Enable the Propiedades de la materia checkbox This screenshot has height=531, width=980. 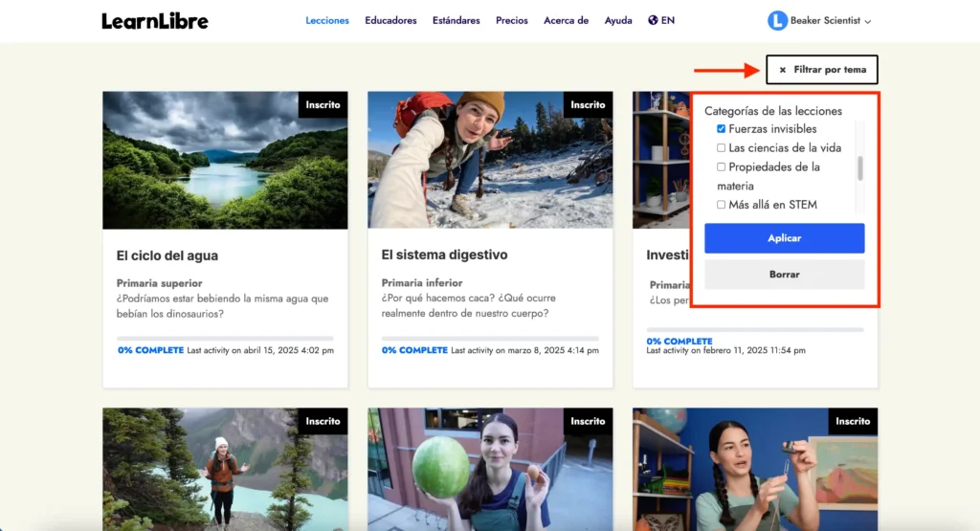coord(722,166)
